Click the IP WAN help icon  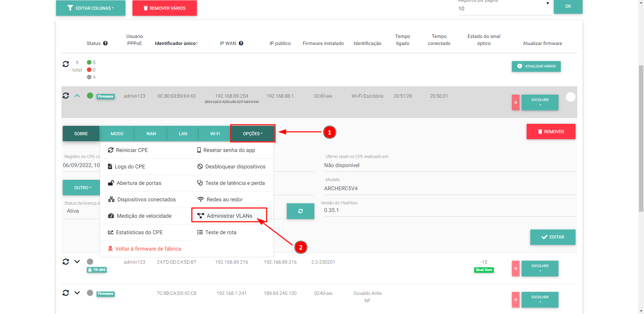tap(241, 43)
